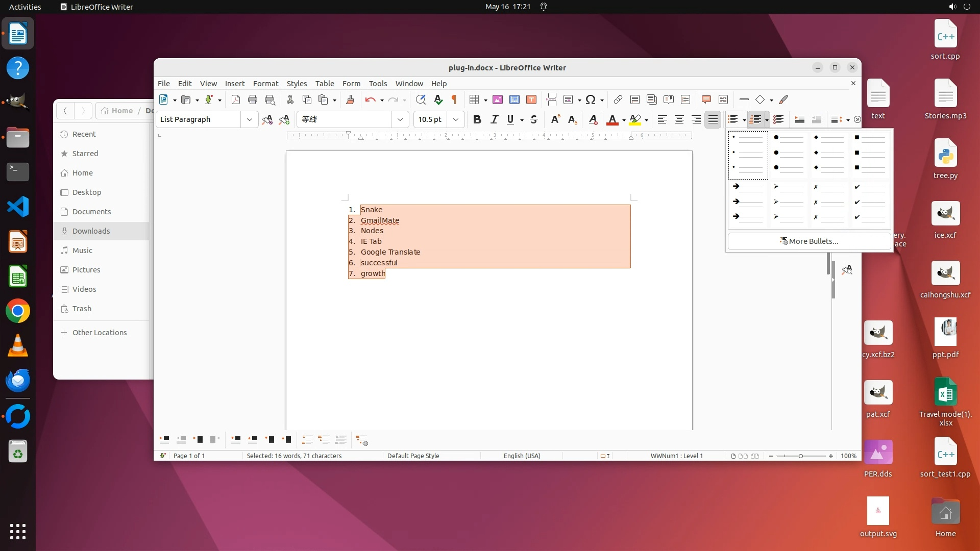Viewport: 980px width, 551px height.
Task: Toggle Bold formatting
Action: coord(477,119)
